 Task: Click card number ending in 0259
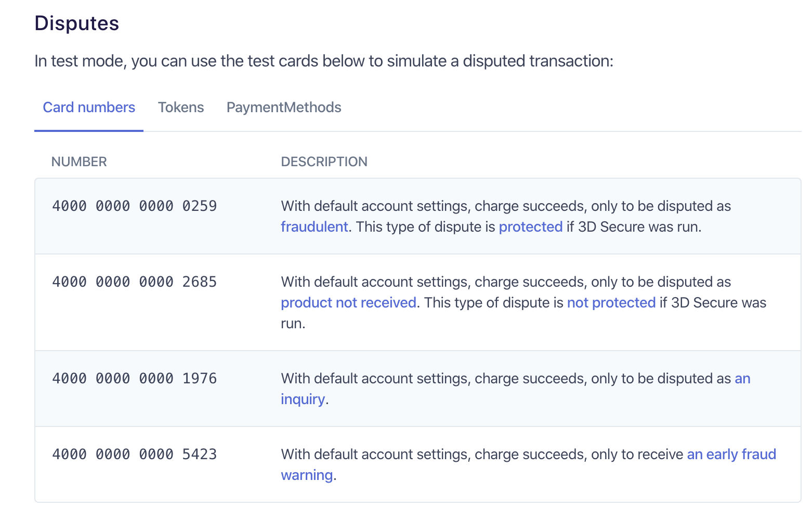point(134,206)
